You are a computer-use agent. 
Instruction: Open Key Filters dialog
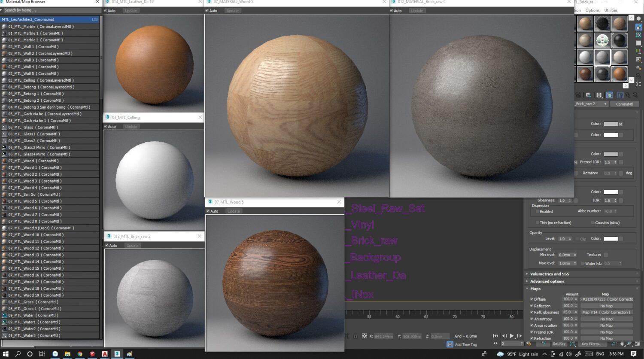point(592,344)
